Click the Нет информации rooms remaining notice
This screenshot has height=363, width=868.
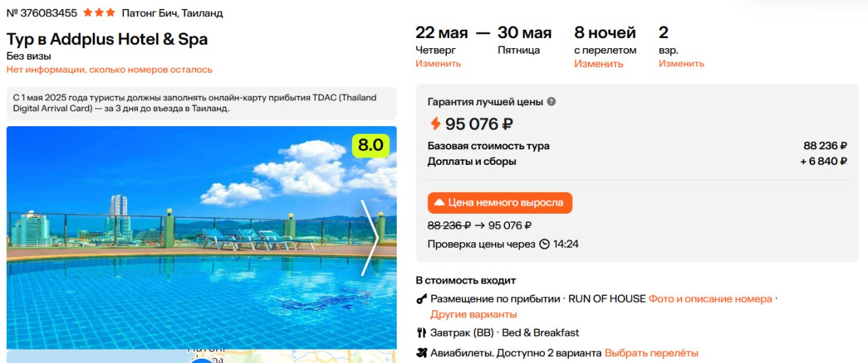tap(109, 69)
